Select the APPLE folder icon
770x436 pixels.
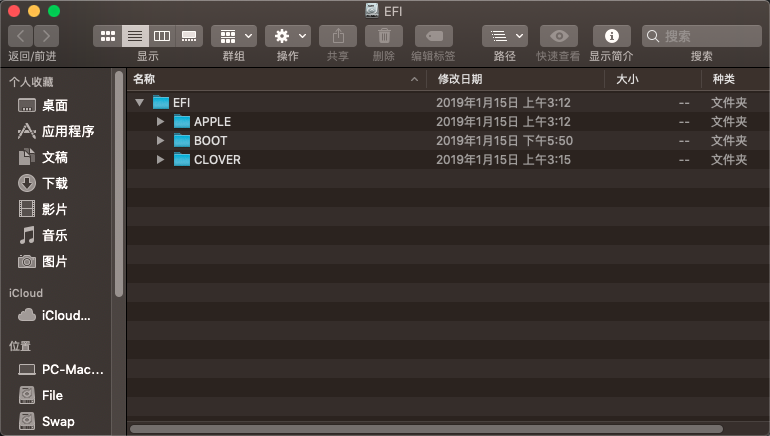[x=182, y=121]
